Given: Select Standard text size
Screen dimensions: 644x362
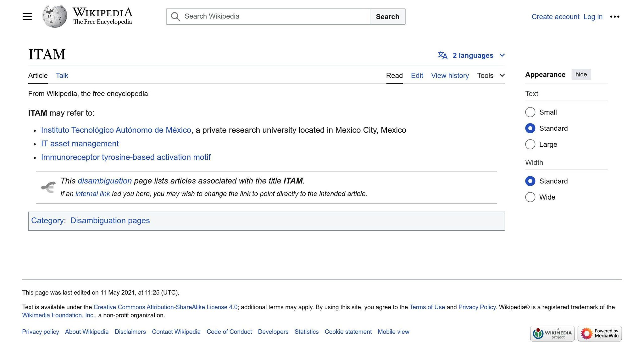Looking at the screenshot, I should [x=530, y=128].
